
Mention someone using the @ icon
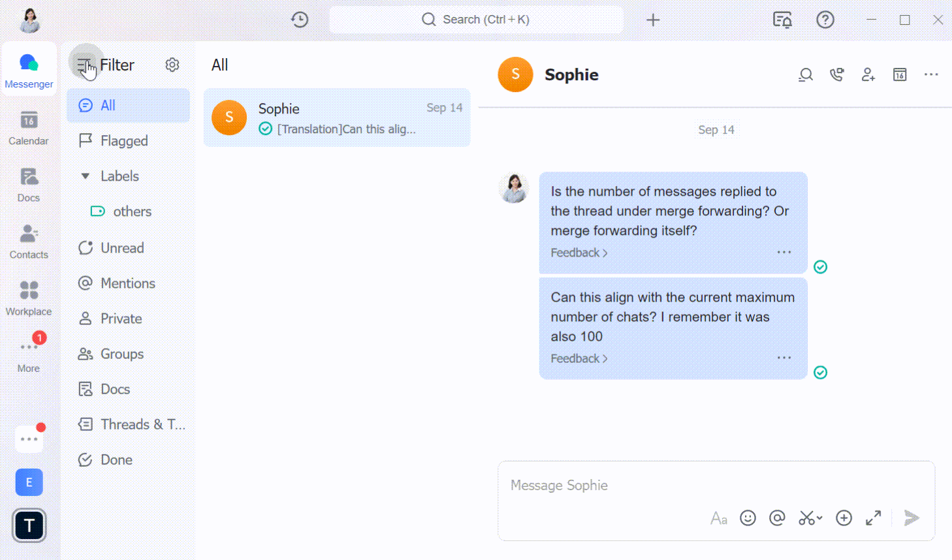click(x=777, y=518)
